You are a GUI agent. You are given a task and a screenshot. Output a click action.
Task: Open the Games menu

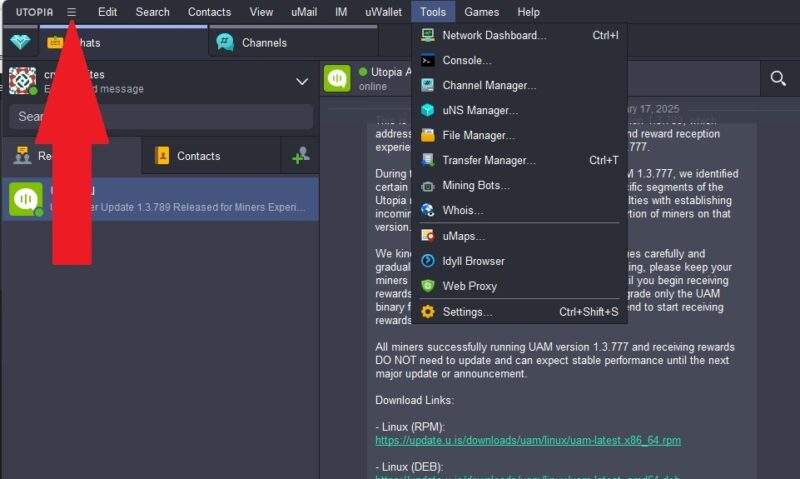point(481,12)
